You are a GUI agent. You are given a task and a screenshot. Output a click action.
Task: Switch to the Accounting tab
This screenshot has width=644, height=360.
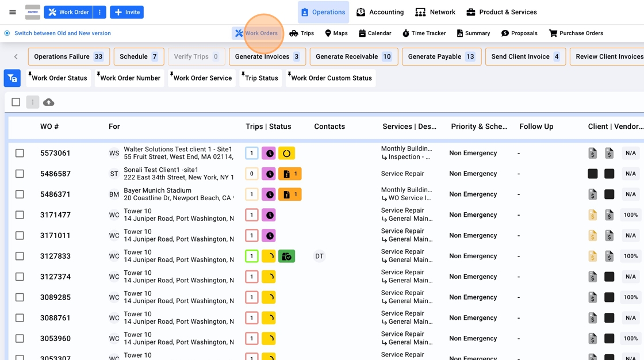[380, 12]
